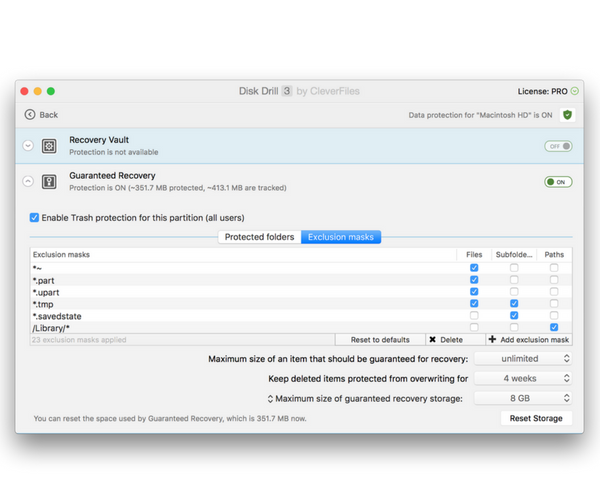
Task: Toggle Subfolders checkbox for the *.tmp mask
Action: 514,303
